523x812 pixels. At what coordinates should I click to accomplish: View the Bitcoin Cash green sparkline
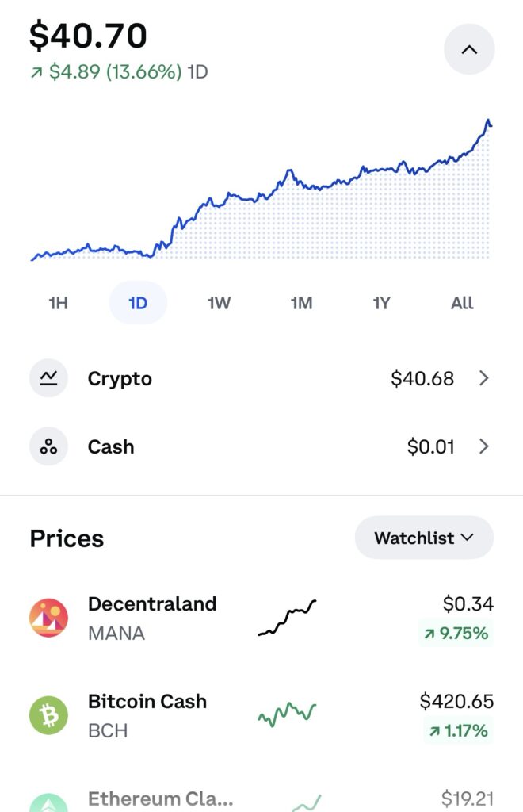click(287, 714)
